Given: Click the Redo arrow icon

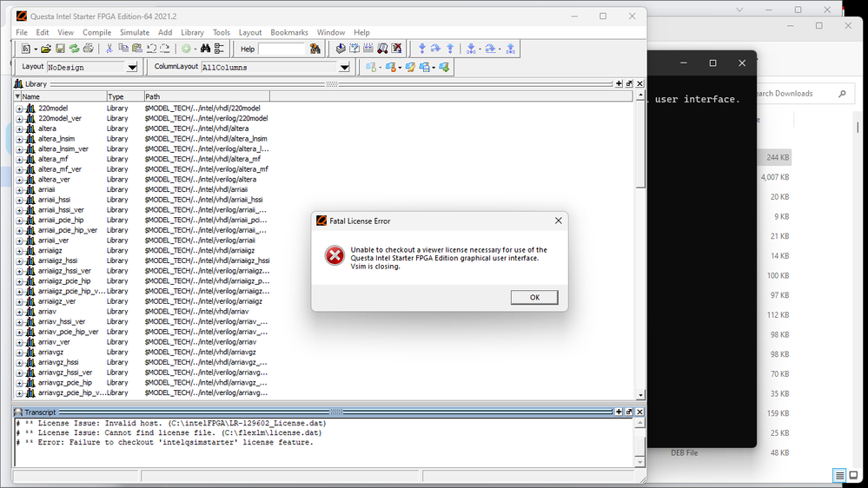Looking at the screenshot, I should pyautogui.click(x=165, y=49).
